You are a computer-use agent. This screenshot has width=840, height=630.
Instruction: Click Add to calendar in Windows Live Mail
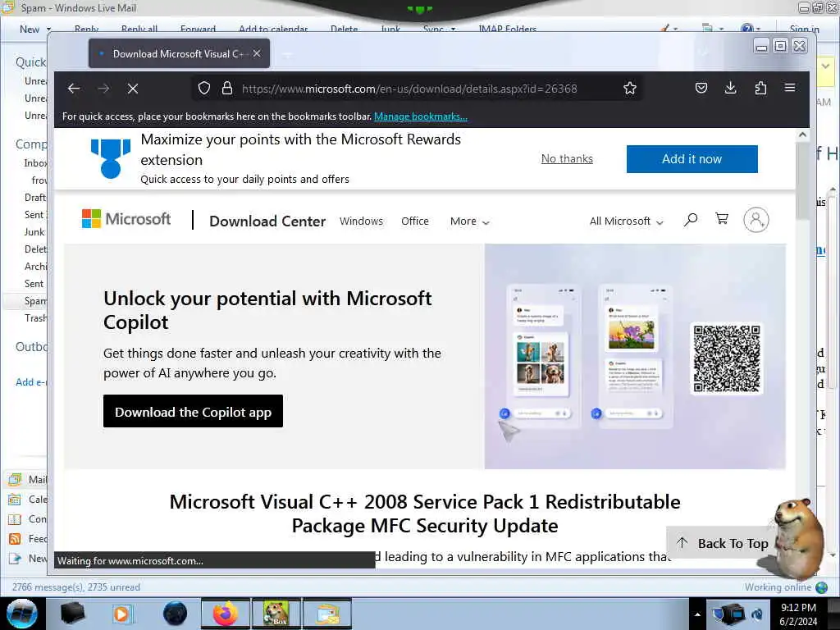tap(273, 29)
